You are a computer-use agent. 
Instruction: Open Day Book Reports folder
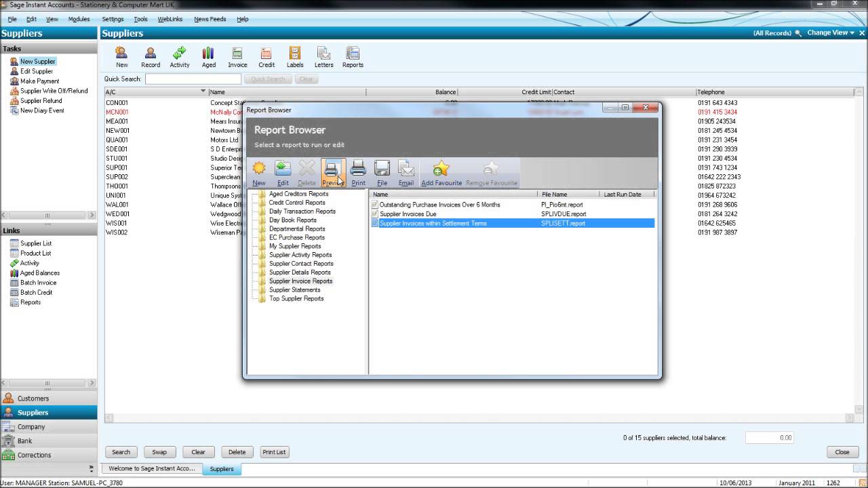coord(292,220)
